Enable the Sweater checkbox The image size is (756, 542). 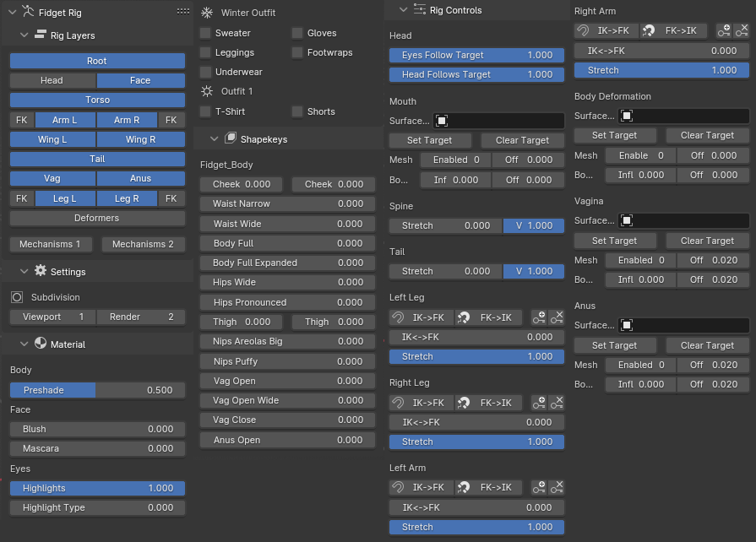click(x=205, y=33)
